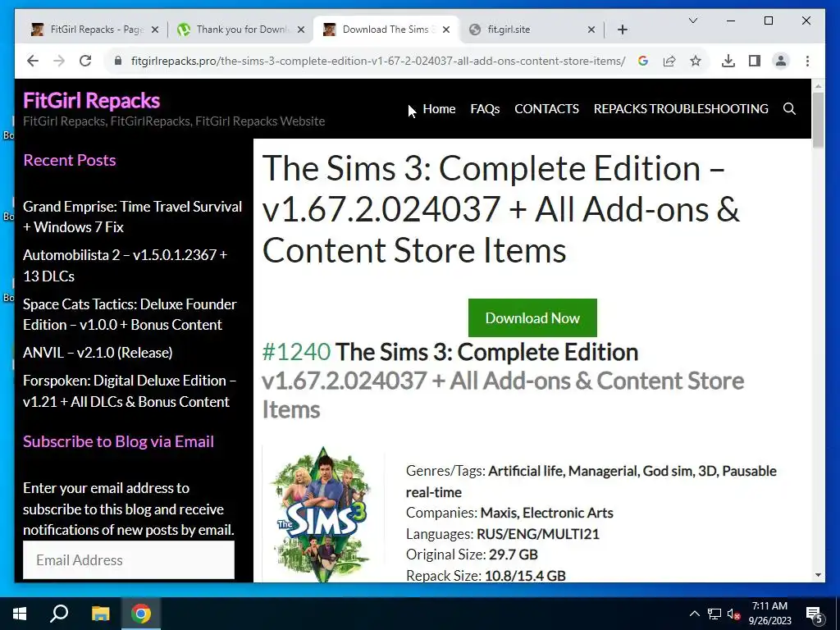Screen dimensions: 840x630
Task: Open a new browser tab
Action: click(x=622, y=30)
